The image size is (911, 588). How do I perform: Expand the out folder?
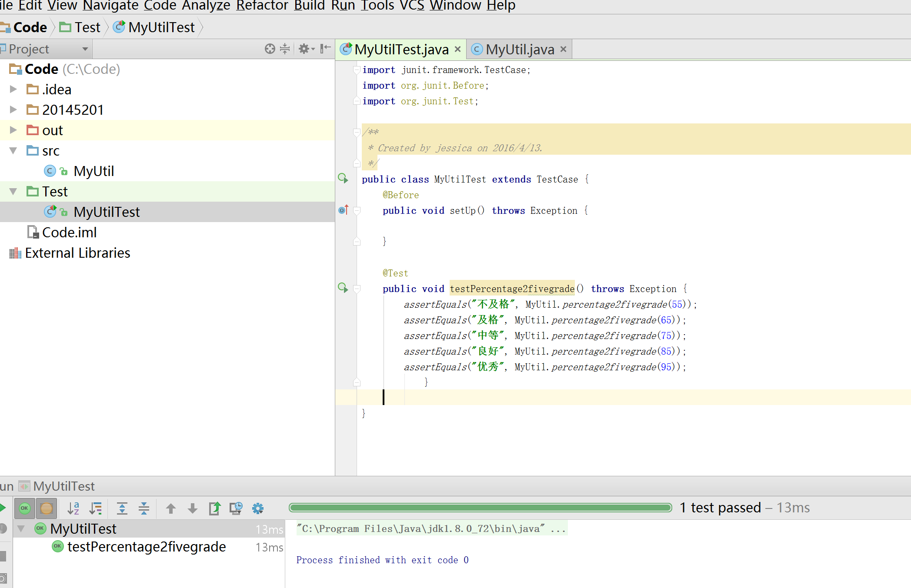[13, 130]
